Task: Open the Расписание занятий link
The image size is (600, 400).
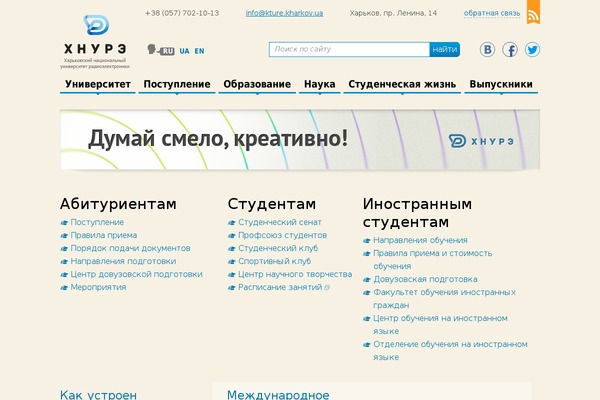Action: tap(280, 287)
